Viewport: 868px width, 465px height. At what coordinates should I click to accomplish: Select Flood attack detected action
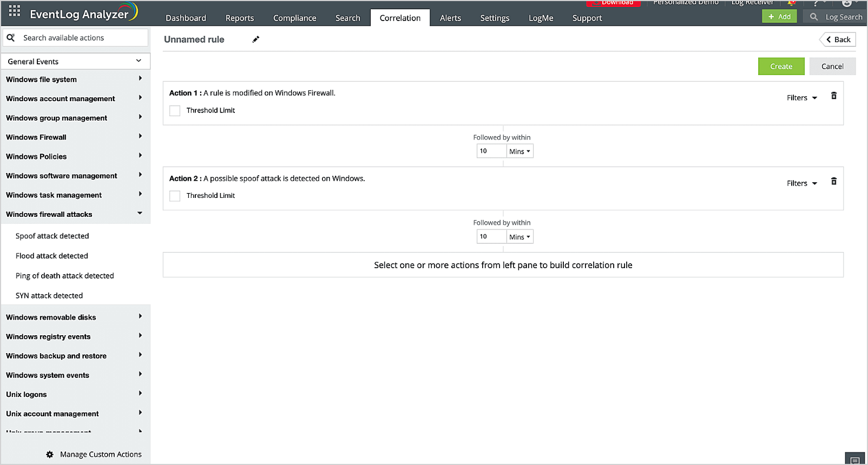pos(52,256)
